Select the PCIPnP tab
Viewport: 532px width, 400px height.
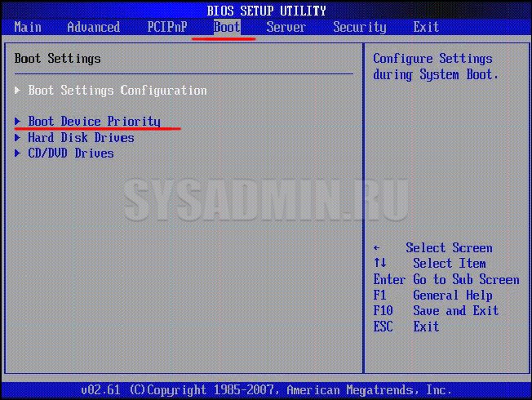pyautogui.click(x=166, y=28)
